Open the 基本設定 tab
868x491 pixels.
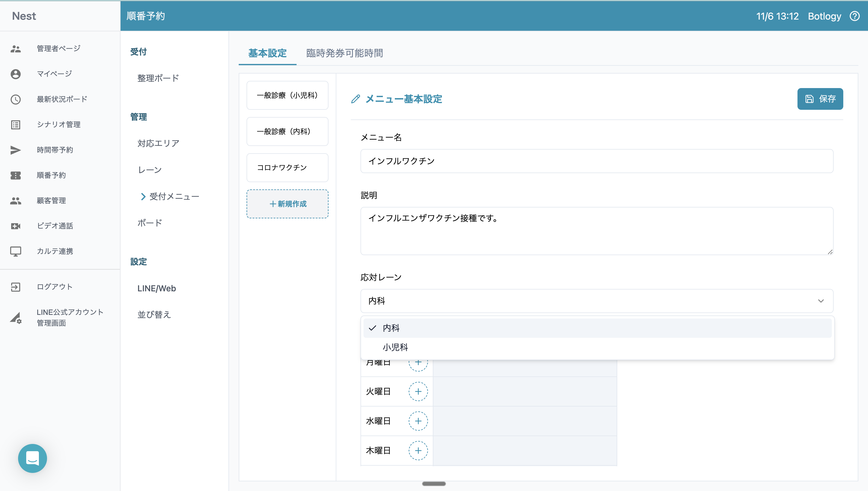pyautogui.click(x=267, y=53)
